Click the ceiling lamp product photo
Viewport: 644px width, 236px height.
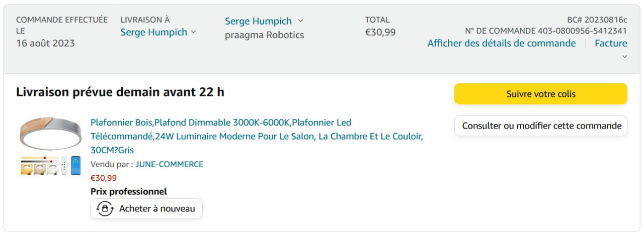pos(50,133)
